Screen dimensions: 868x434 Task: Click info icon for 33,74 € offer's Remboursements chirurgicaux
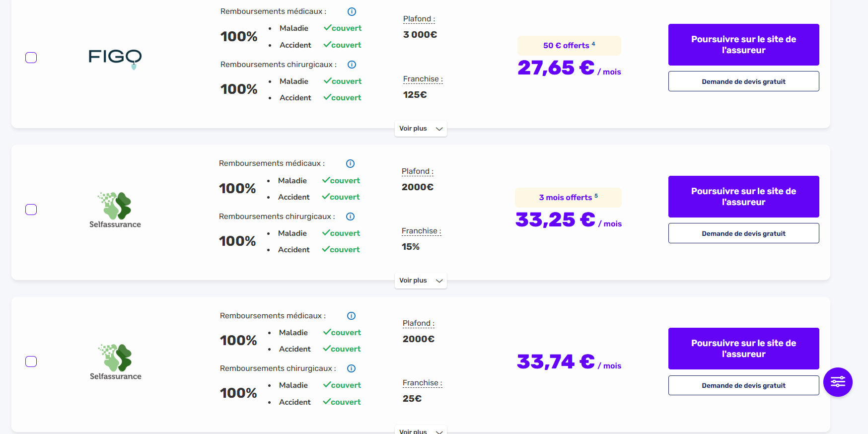[x=351, y=368]
